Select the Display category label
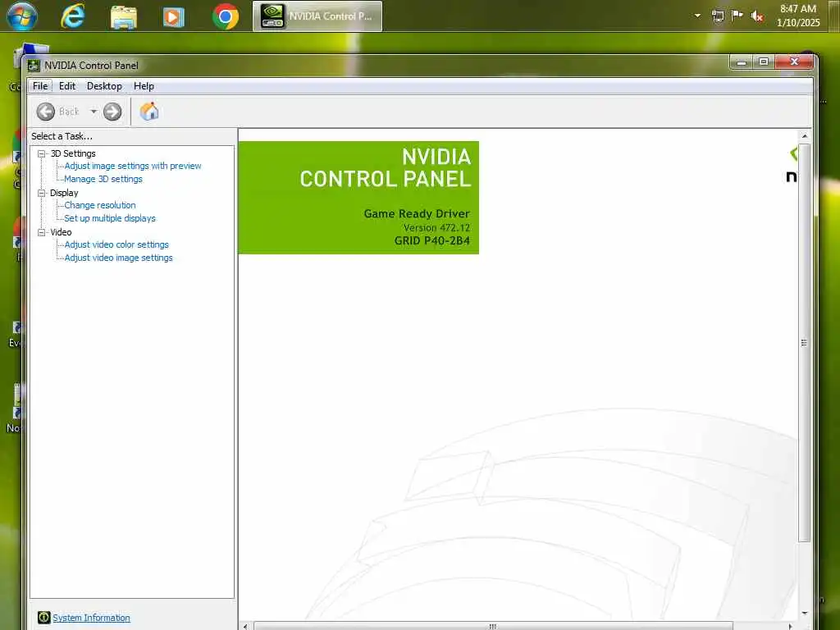The image size is (840, 630). click(64, 193)
